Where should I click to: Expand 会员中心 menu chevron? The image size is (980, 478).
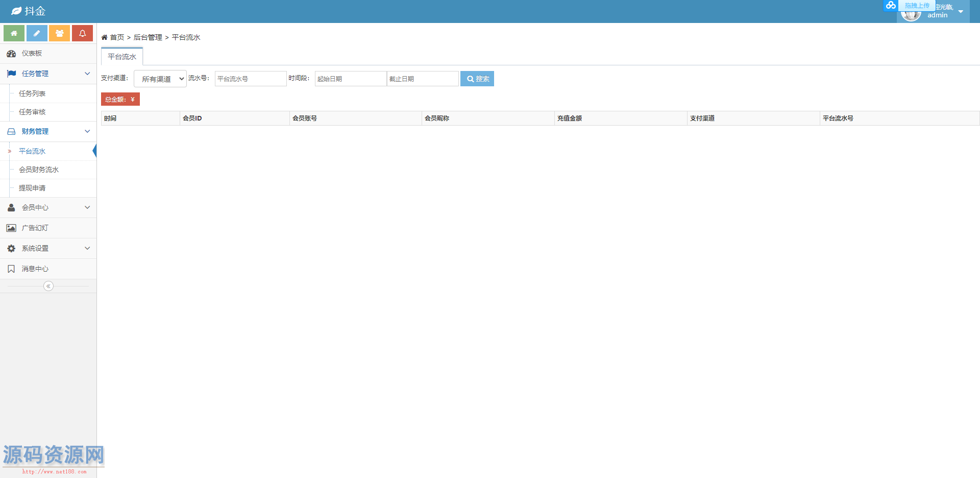[x=87, y=207]
